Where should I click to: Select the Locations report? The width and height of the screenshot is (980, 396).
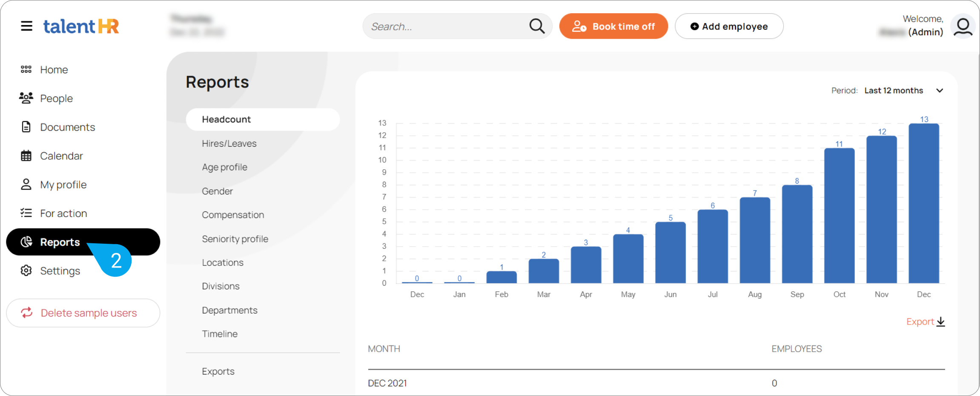[223, 262]
